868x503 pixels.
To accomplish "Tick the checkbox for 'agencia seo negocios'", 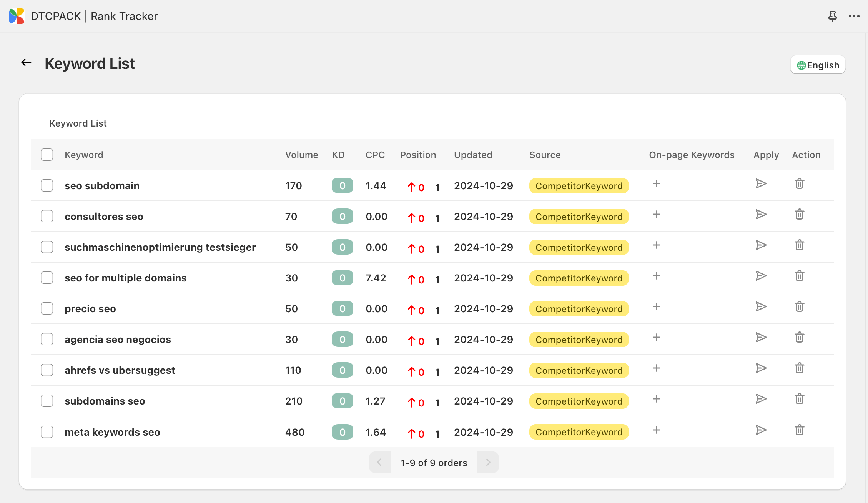I will pos(47,339).
